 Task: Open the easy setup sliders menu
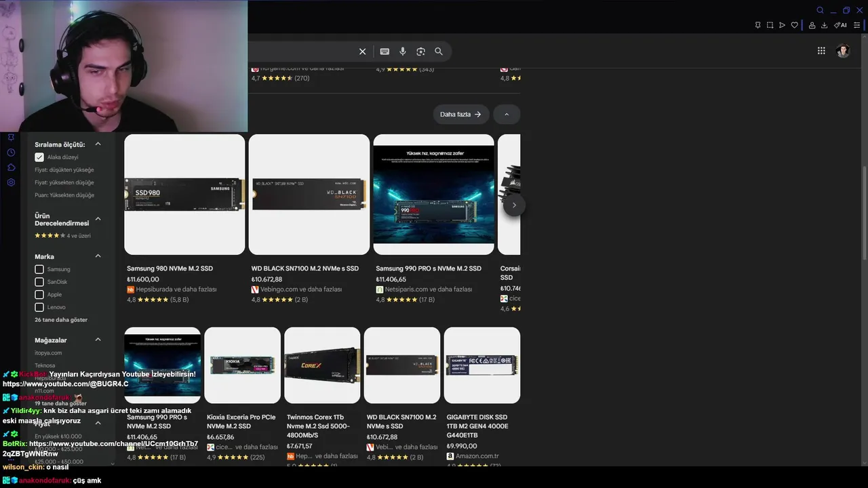(856, 25)
